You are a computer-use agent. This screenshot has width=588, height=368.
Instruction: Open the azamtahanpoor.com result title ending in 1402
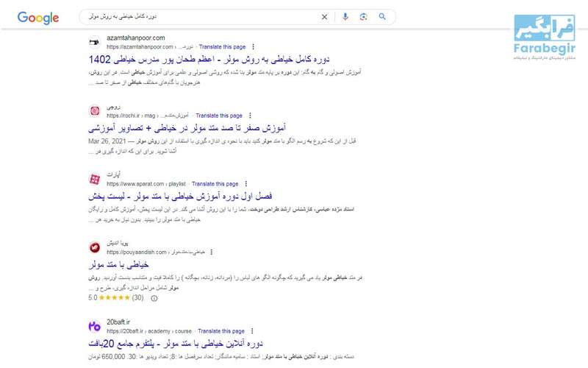point(209,60)
